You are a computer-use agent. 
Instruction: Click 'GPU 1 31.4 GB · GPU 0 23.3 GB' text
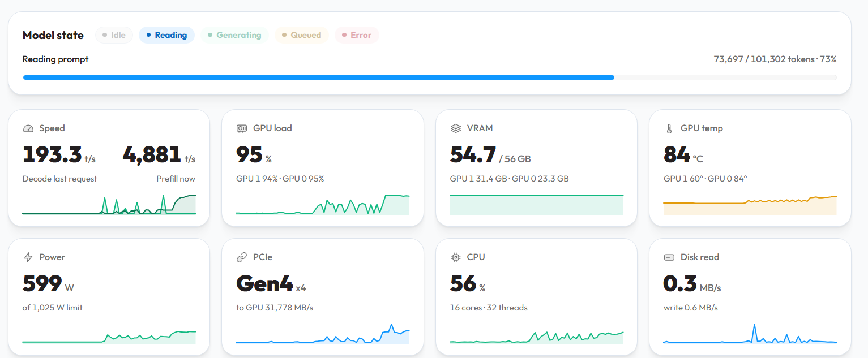point(510,179)
